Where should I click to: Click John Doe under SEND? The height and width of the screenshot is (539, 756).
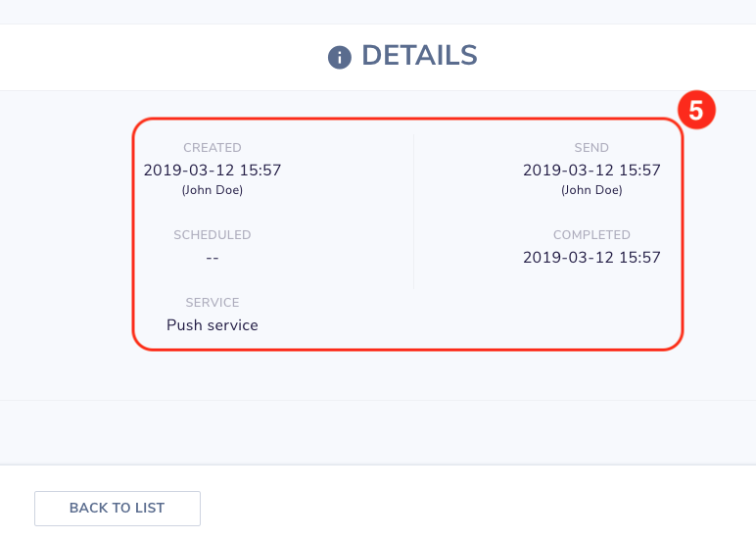click(591, 190)
